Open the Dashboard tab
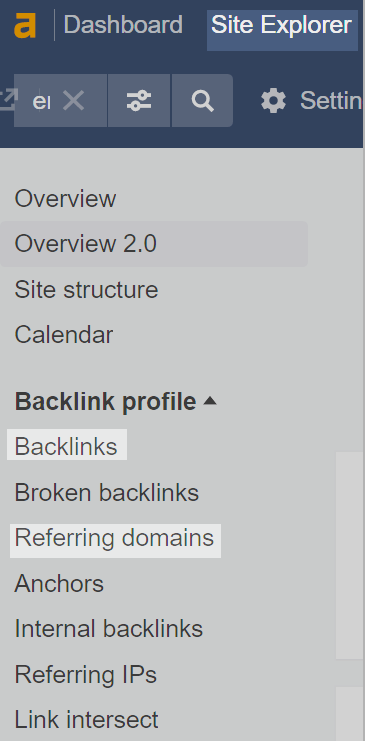Viewport: 365px width, 741px height. pos(123,25)
